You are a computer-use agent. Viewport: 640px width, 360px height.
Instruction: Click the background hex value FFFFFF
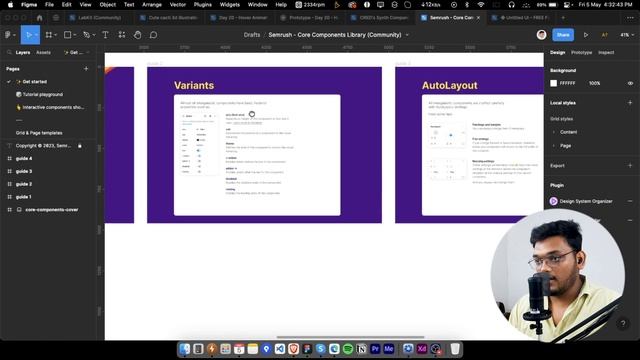point(567,83)
